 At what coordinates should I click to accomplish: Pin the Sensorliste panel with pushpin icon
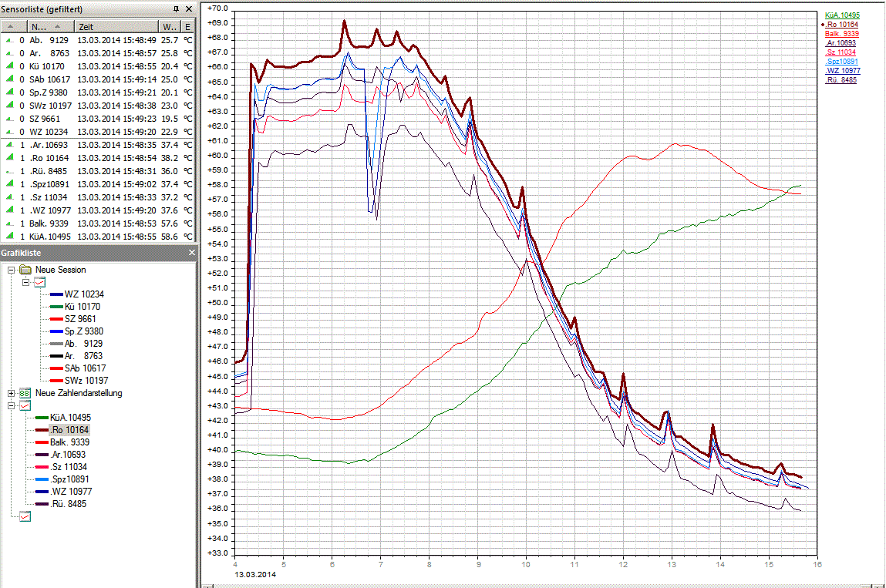point(176,9)
